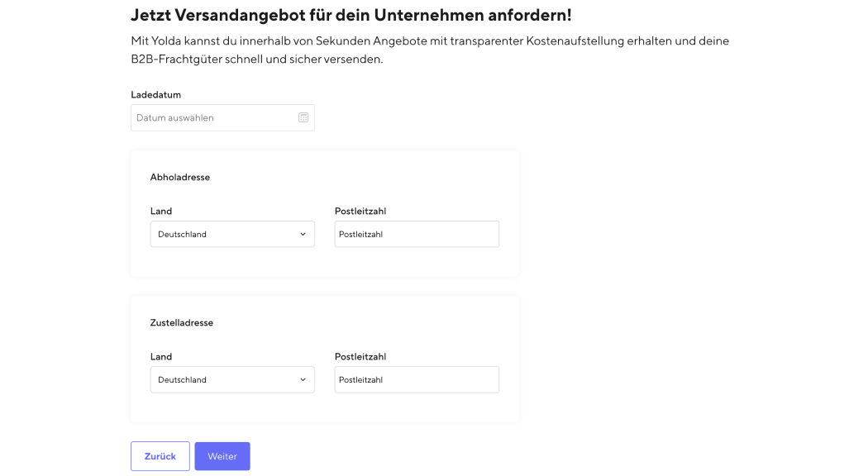Click the Postleitzahl label in Zustelladresse section
Image resolution: width=868 pixels, height=476 pixels.
pos(360,357)
